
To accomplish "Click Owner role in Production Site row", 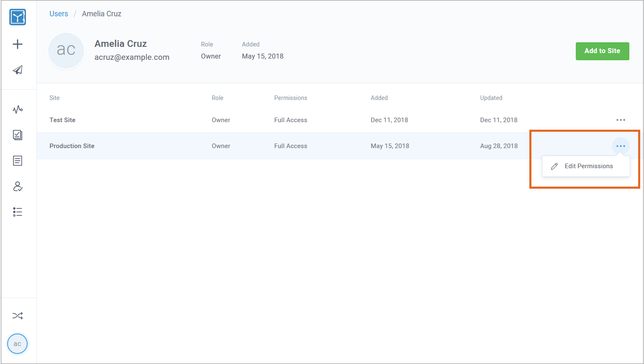I will coord(221,146).
